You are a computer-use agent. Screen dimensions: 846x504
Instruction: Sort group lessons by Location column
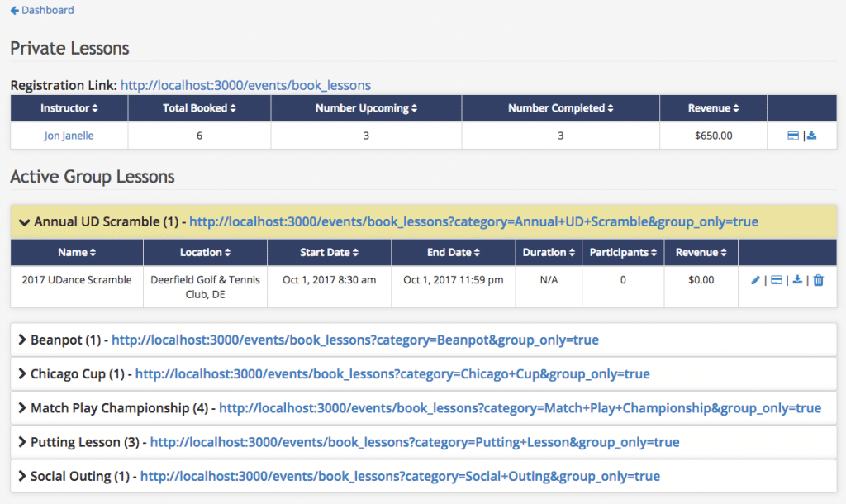205,252
